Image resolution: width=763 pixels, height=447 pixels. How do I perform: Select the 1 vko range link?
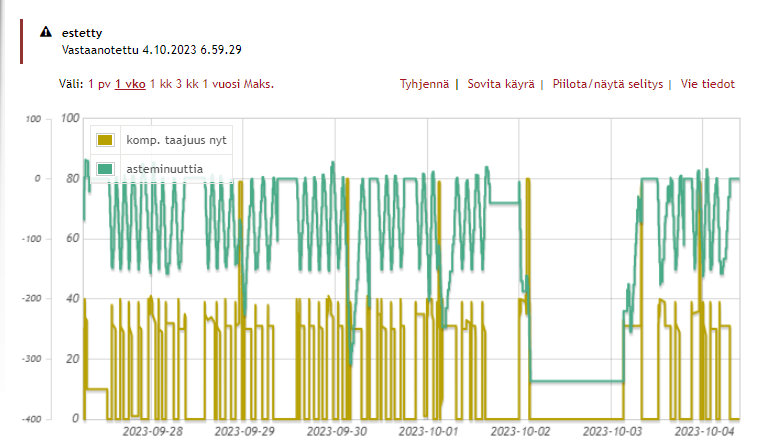[x=130, y=84]
